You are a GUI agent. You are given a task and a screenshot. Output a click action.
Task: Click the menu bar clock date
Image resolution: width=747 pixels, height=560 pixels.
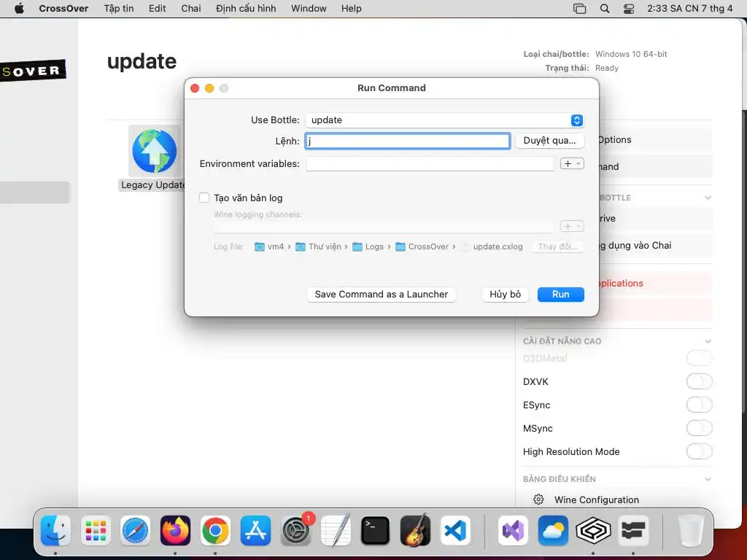pyautogui.click(x=690, y=9)
